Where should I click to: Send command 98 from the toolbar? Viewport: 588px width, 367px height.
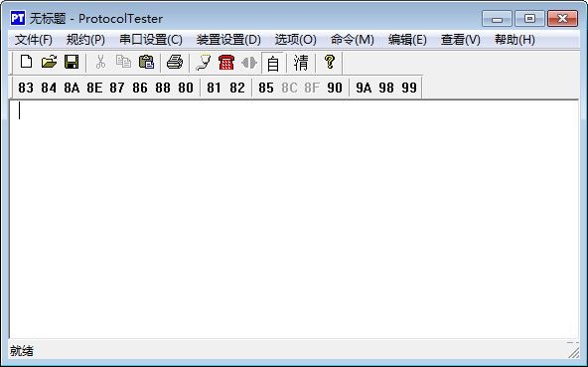pyautogui.click(x=386, y=88)
